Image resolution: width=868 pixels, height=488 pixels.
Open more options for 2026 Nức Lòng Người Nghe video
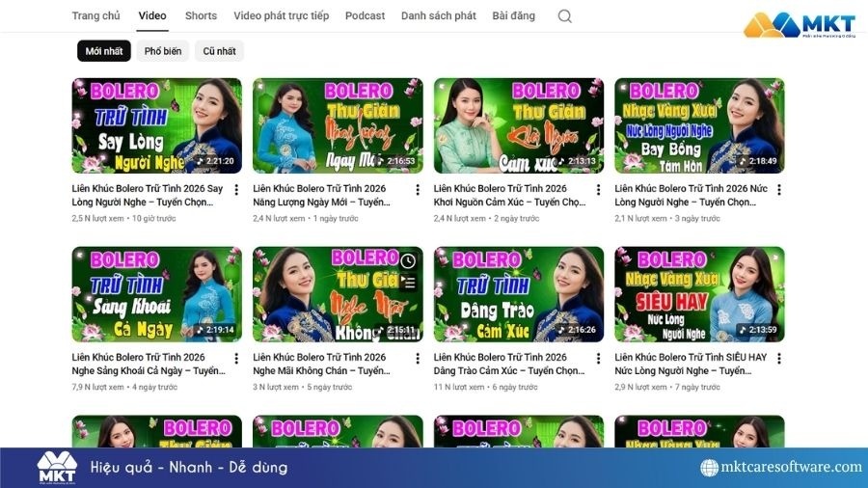pos(779,190)
